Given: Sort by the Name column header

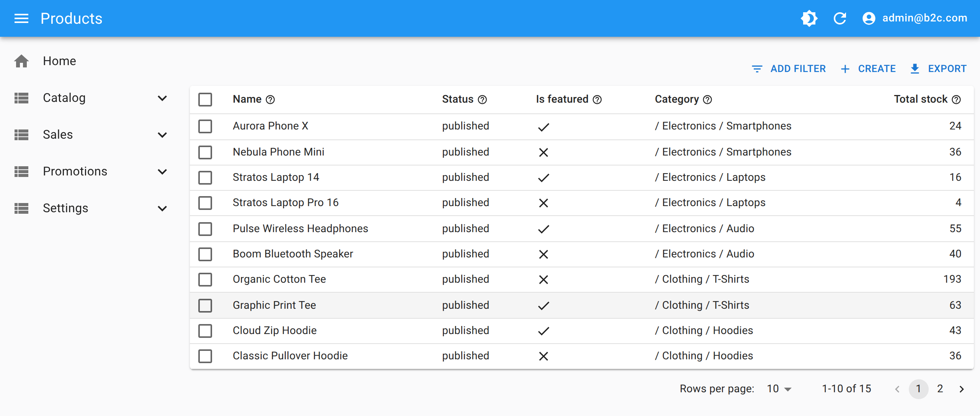Looking at the screenshot, I should pyautogui.click(x=247, y=99).
